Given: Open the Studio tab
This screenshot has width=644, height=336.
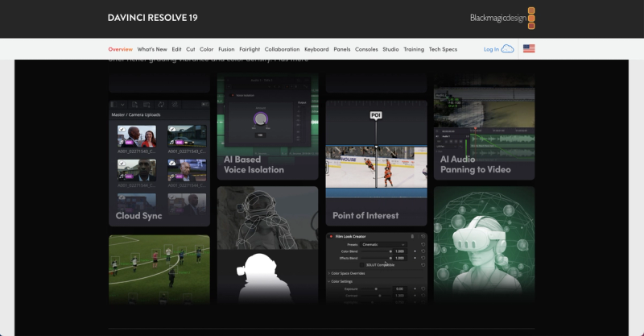Looking at the screenshot, I should coord(390,49).
